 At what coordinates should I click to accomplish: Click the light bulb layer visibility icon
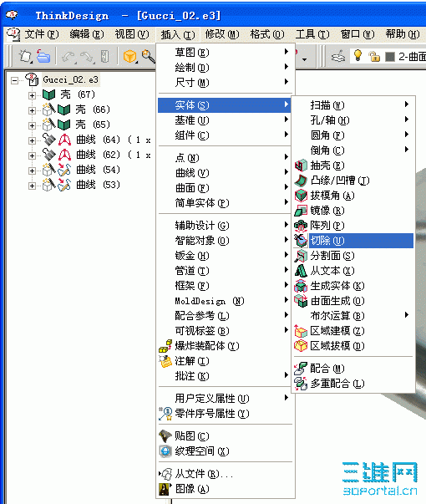point(358,55)
